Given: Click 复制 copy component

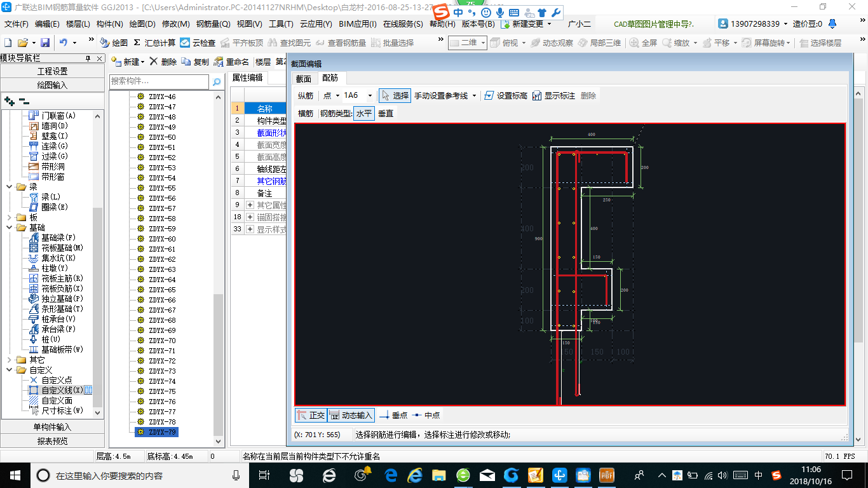Looking at the screenshot, I should [195, 62].
